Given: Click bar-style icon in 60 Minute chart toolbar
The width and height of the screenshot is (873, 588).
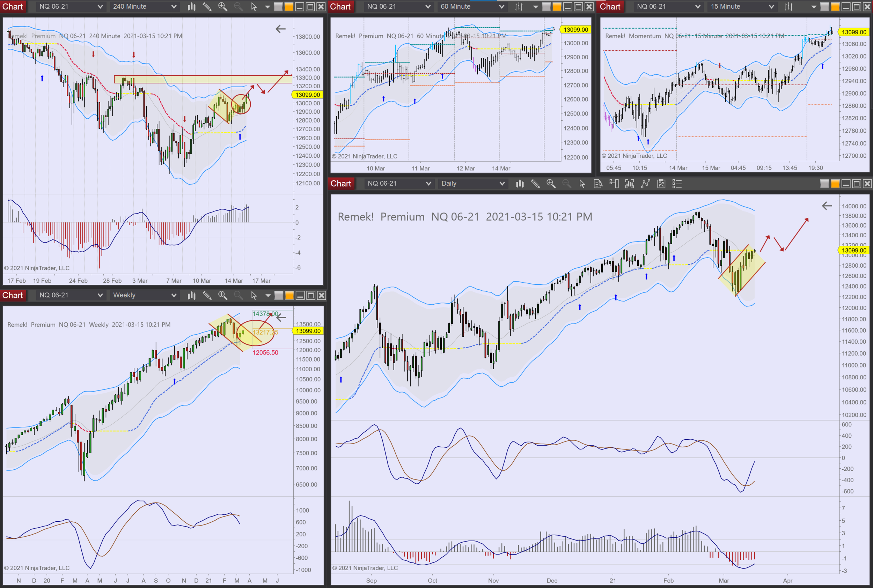Looking at the screenshot, I should pos(519,6).
